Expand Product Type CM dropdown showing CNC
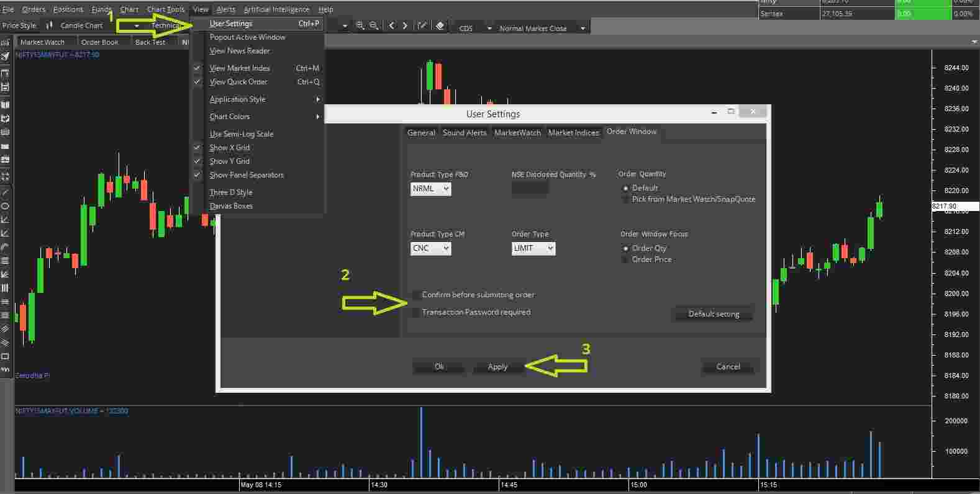Viewport: 980px width, 494px height. coord(430,249)
